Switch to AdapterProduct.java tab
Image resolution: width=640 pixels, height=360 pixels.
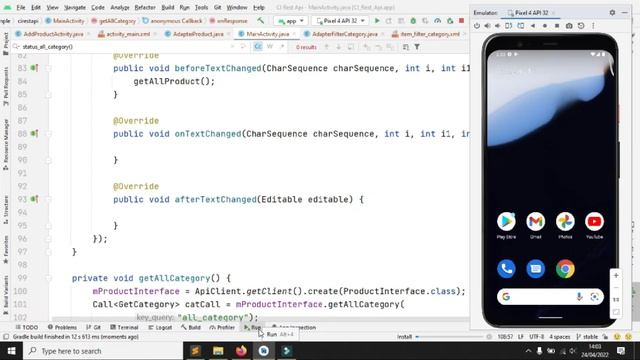coord(198,34)
